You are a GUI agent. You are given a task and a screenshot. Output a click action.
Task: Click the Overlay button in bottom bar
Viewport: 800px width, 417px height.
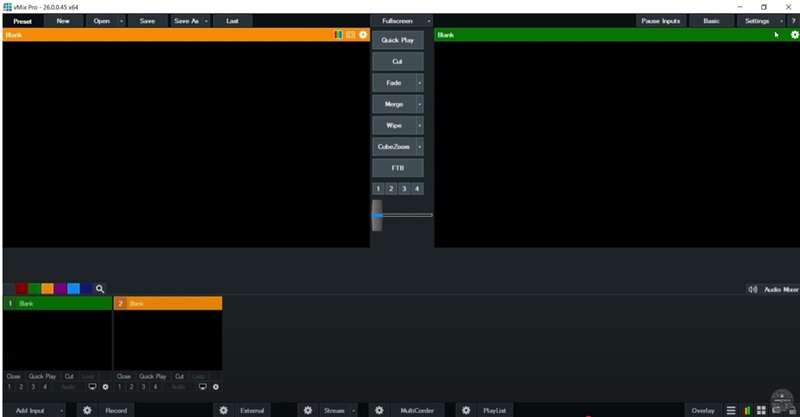(703, 410)
